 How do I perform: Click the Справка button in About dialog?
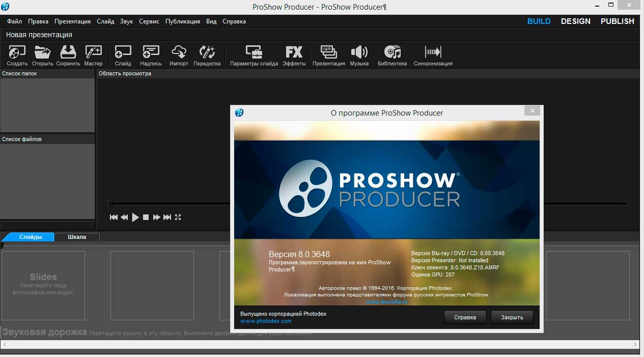pyautogui.click(x=465, y=317)
